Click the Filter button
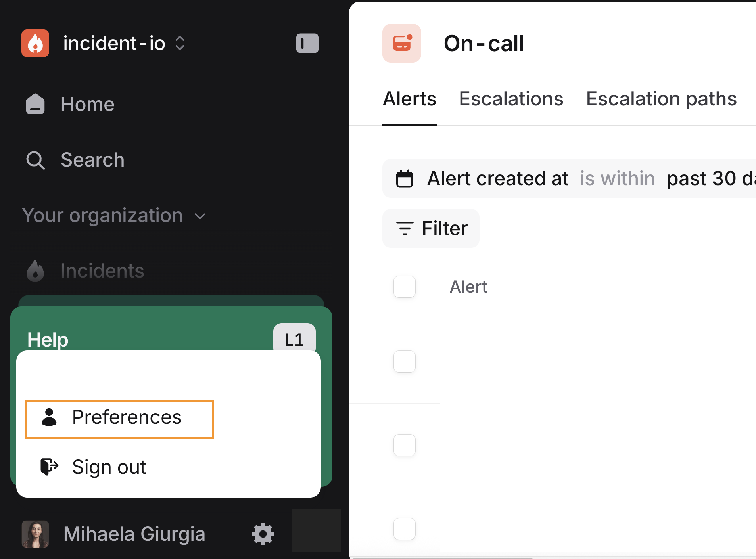756x559 pixels. 431,228
